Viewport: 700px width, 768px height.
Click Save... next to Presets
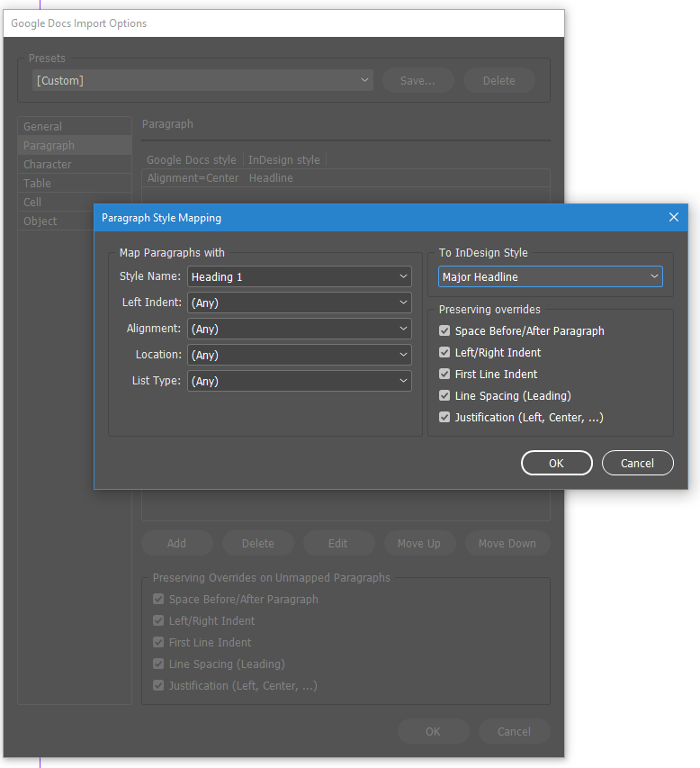click(417, 80)
